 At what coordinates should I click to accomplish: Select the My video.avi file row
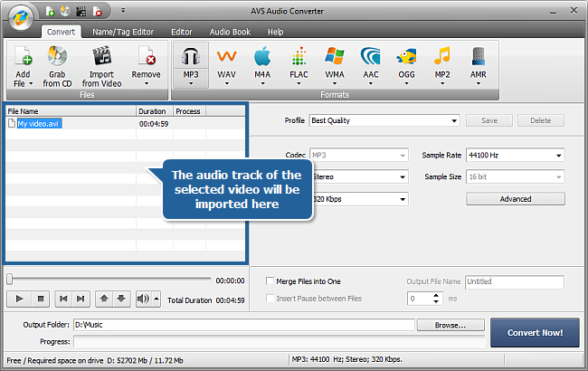pos(125,123)
